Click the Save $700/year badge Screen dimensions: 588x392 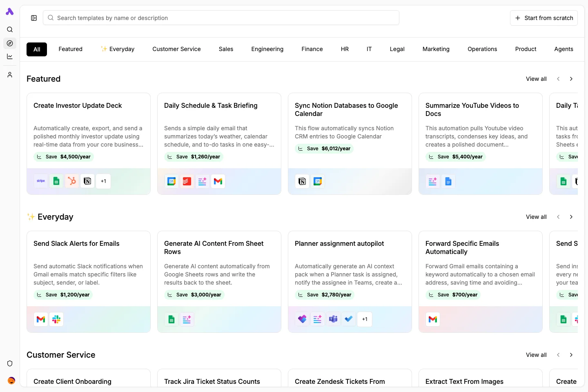[453, 295]
